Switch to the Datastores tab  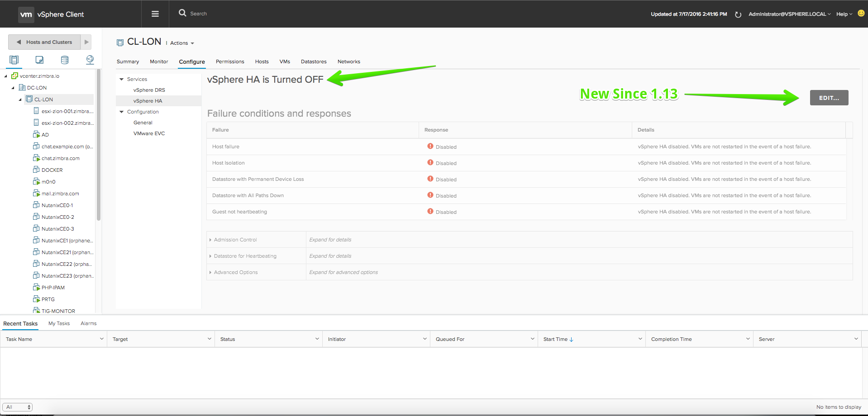point(314,61)
